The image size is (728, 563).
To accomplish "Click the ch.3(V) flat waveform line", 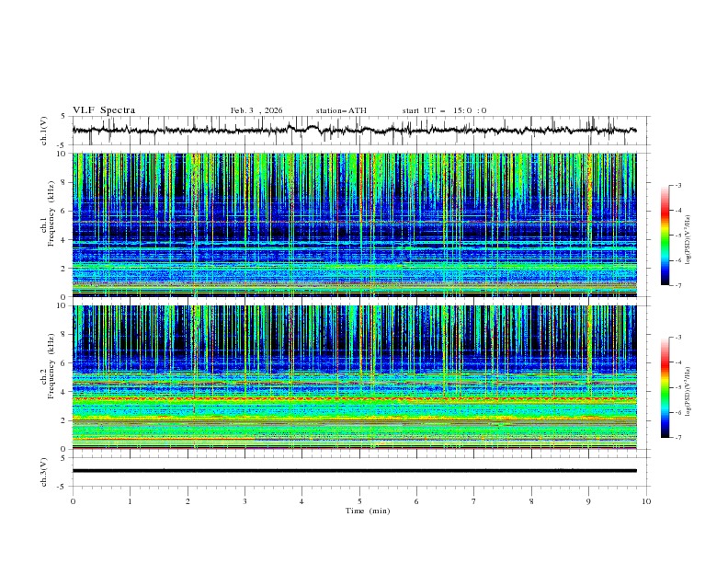I will [358, 470].
